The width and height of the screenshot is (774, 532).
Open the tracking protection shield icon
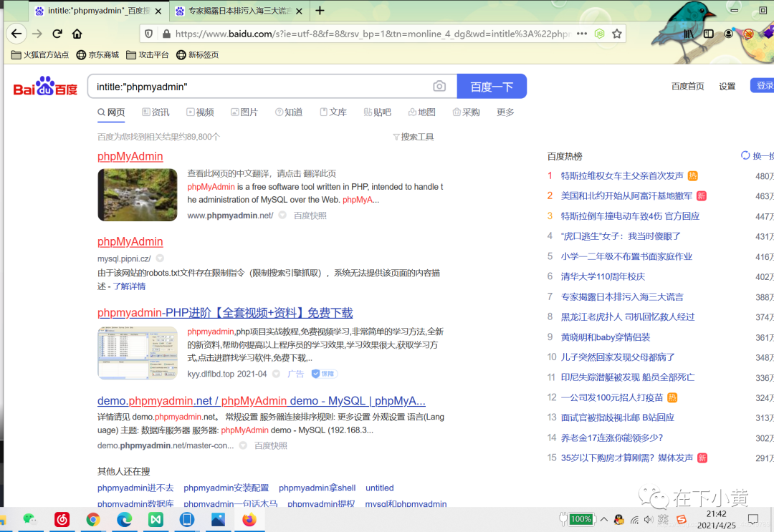[x=148, y=34]
